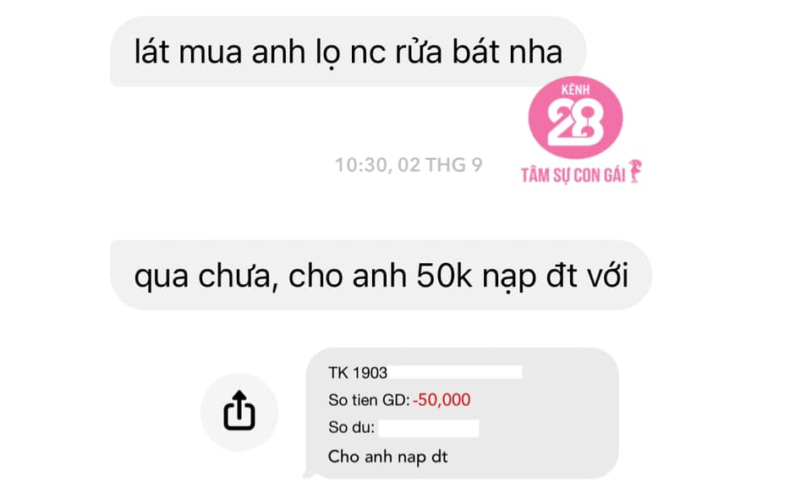Click the bank message bubble tail
The image size is (812, 504).
tap(310, 473)
